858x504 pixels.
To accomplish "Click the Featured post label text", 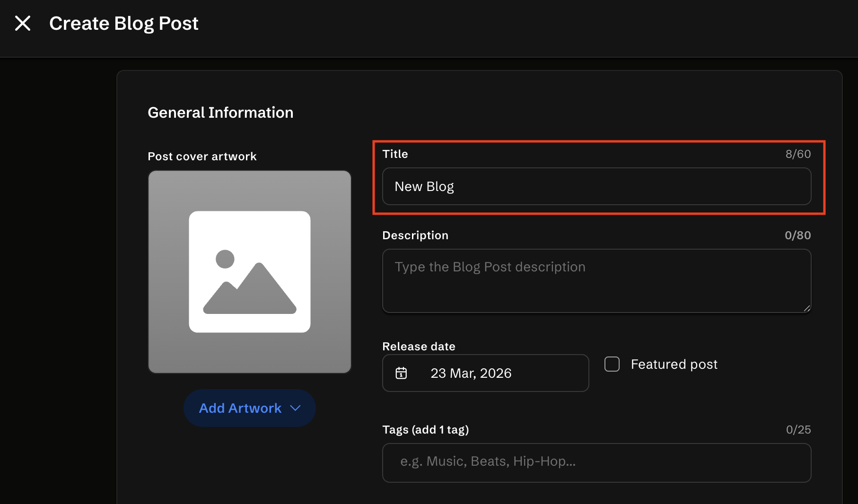I will pos(674,364).
